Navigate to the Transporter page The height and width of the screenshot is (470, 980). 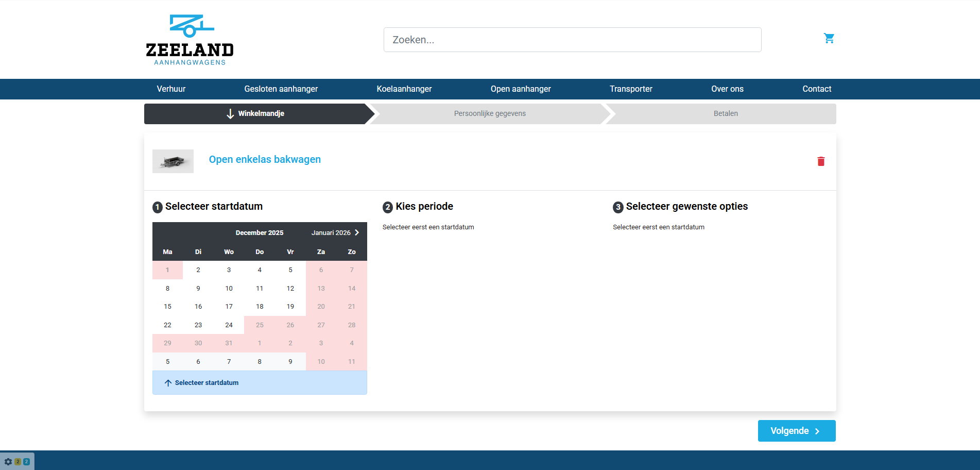[631, 89]
